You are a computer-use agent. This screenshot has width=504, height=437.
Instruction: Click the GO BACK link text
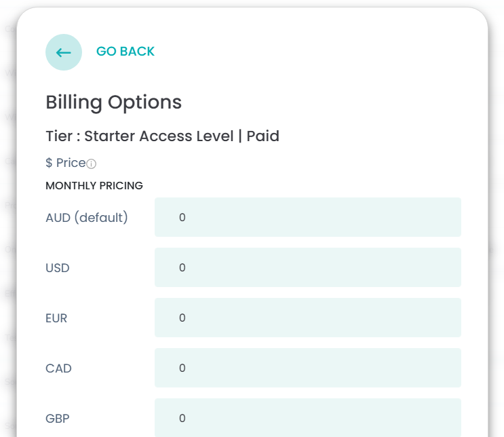pyautogui.click(x=125, y=52)
